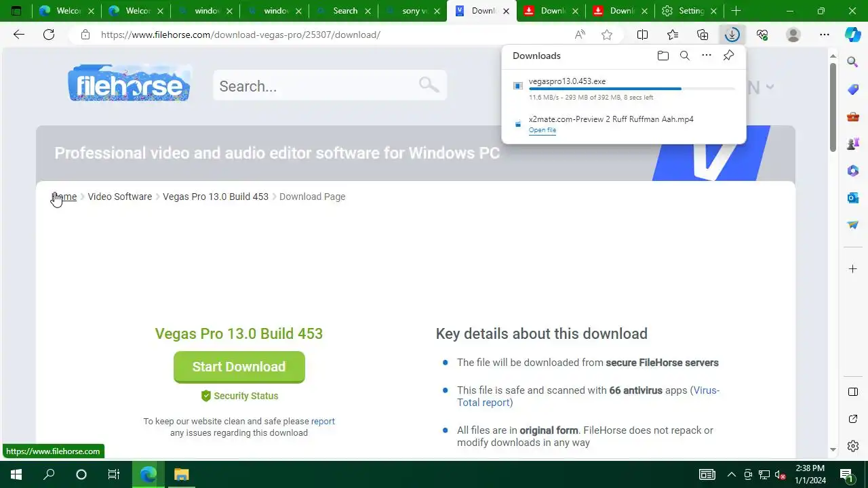This screenshot has height=488, width=868.
Task: Open Collections icon in toolbar
Action: [703, 35]
